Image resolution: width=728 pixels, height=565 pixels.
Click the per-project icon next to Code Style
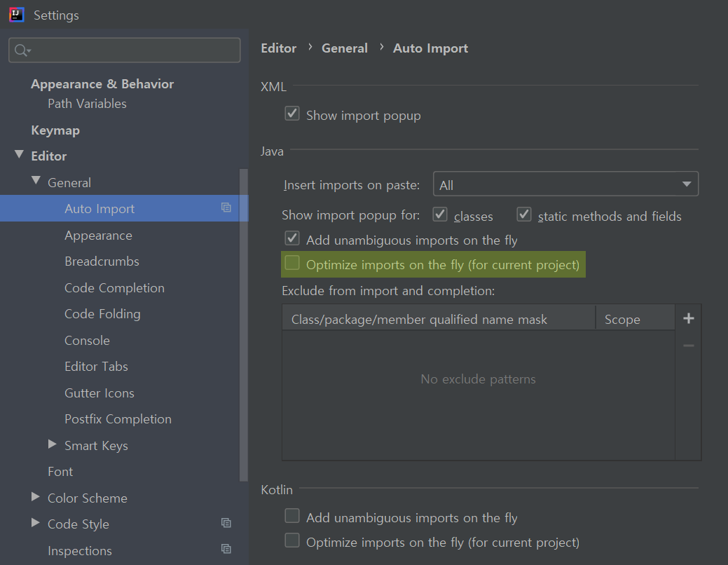[x=226, y=523]
